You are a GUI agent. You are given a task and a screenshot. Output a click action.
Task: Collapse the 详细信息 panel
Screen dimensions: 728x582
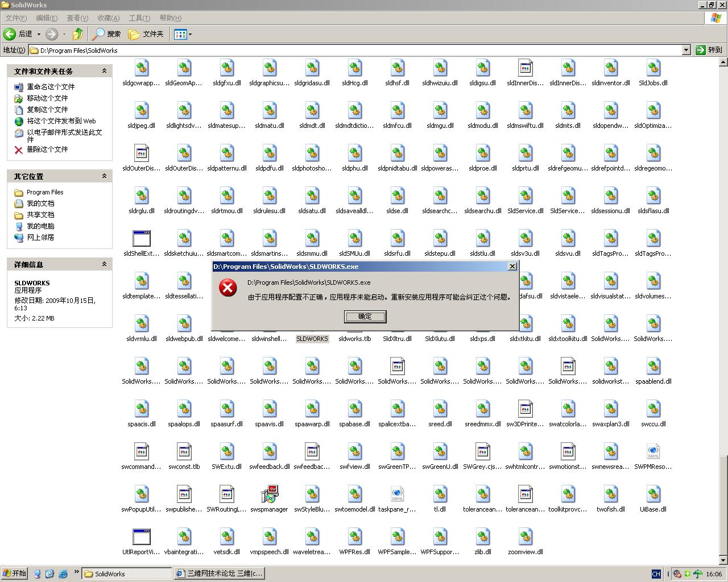pos(104,264)
